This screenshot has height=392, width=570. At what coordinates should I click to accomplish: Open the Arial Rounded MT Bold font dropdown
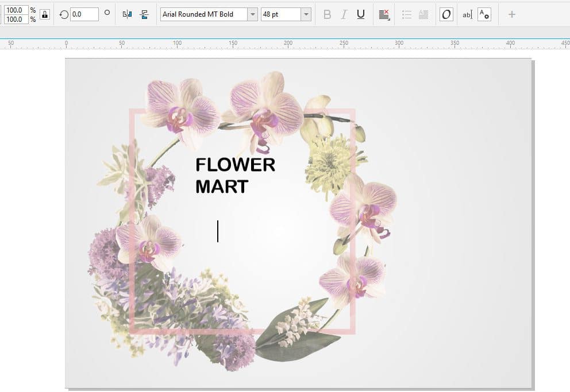pos(251,14)
